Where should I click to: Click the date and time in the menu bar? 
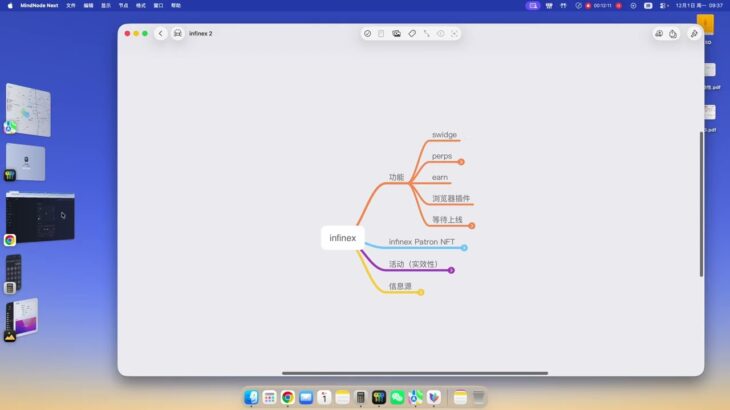699,6
